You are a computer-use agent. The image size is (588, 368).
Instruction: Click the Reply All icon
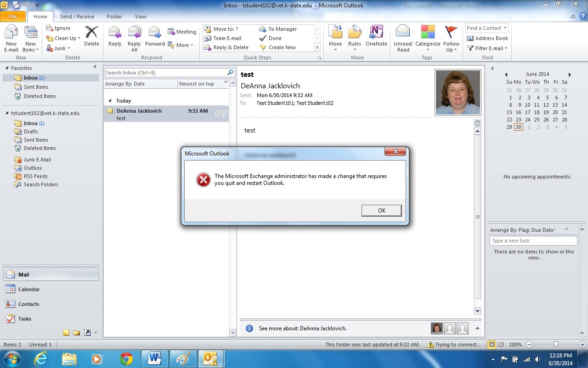point(134,33)
